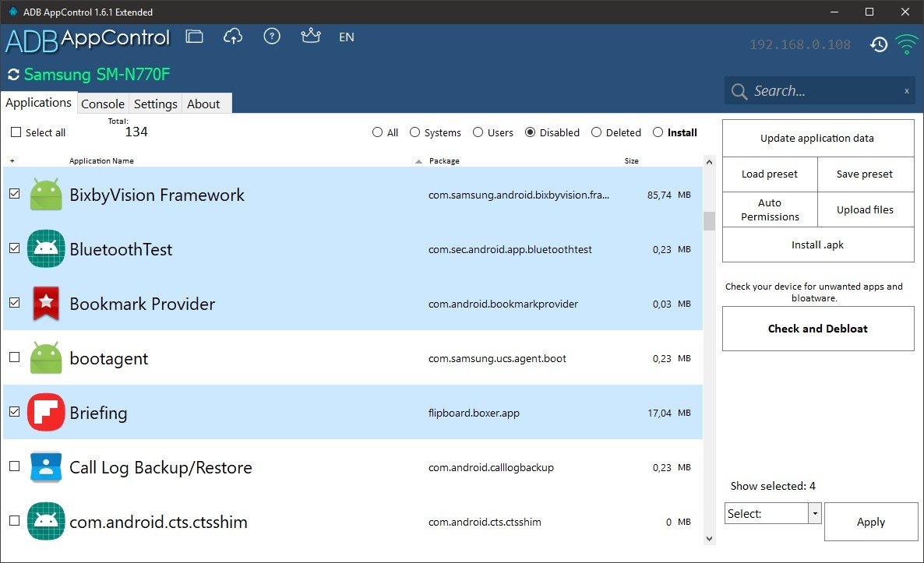Click the BixbyVision Framework app icon
Screen dimensions: 924x563
click(x=46, y=195)
